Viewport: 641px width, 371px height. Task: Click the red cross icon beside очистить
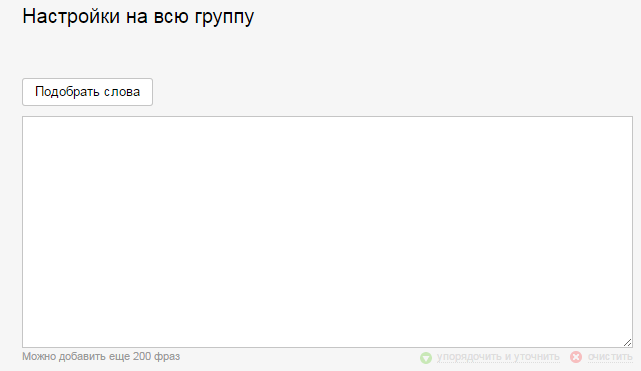tap(576, 357)
